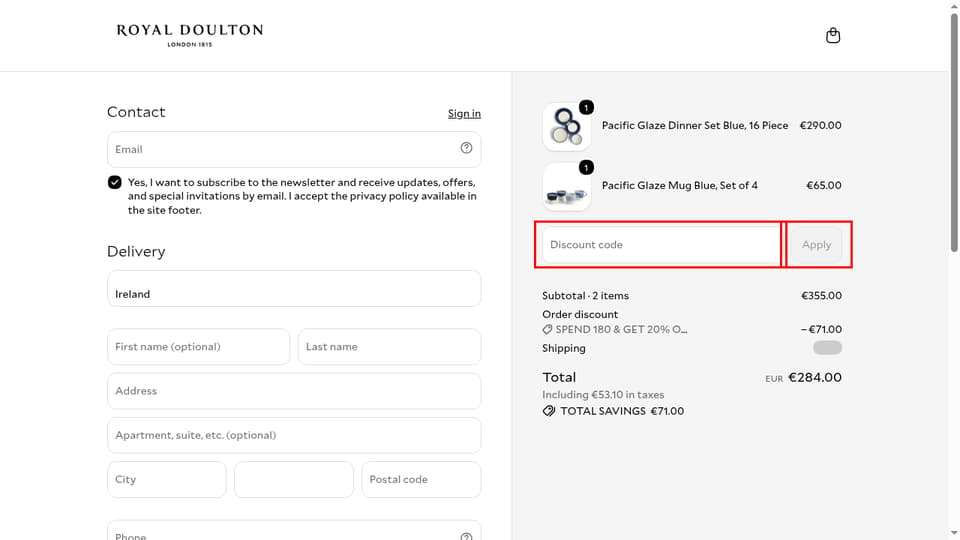Click the discount tag icon beside SPEND 180
Viewport: 960px width, 540px height.
547,329
